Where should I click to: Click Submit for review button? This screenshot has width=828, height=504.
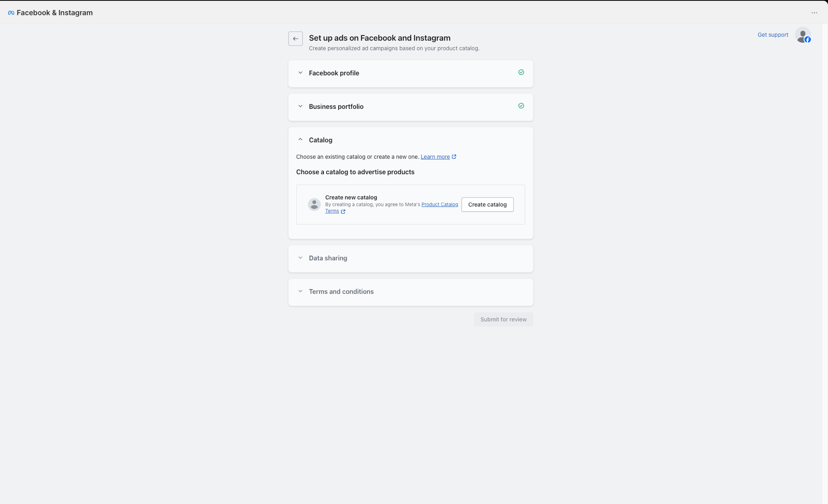pos(503,319)
